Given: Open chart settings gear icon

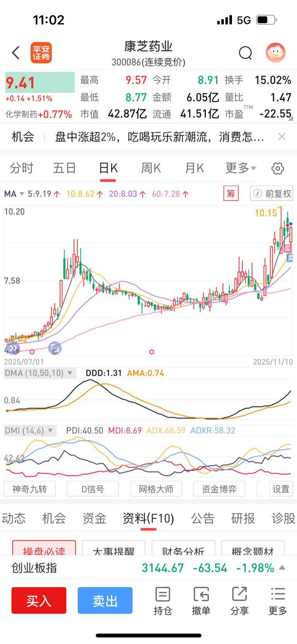Looking at the screenshot, I should (x=278, y=168).
